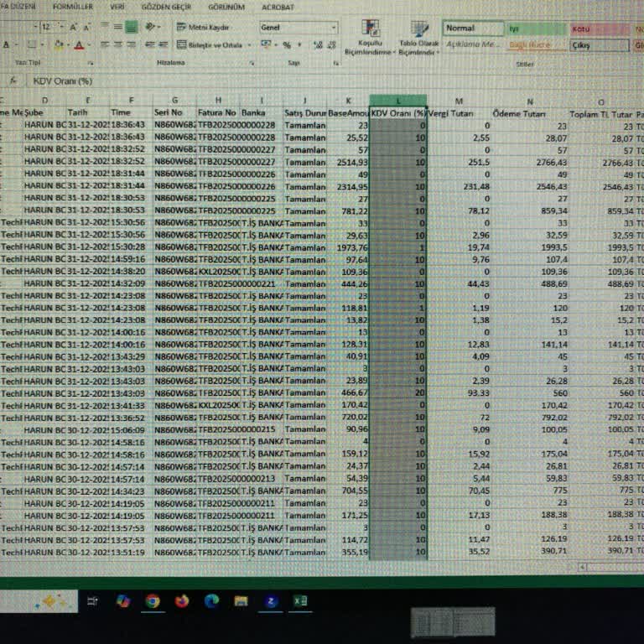Apply middle vertical alignment

(118, 27)
